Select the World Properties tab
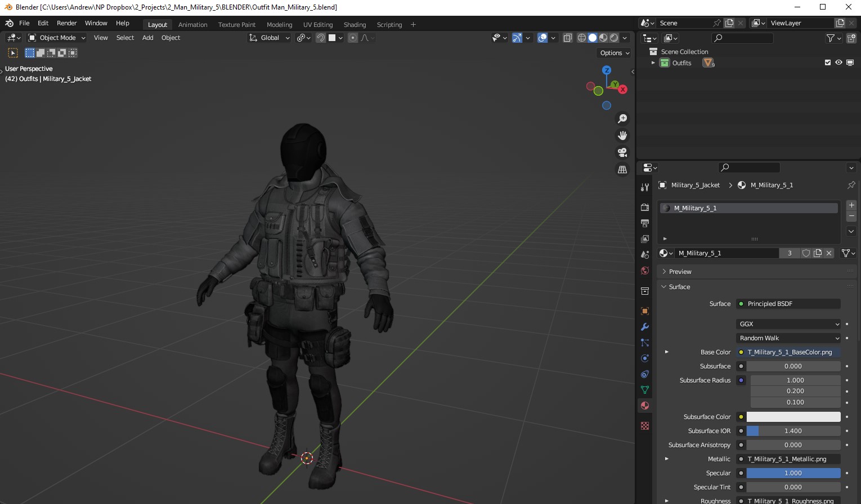The height and width of the screenshot is (504, 861). [x=645, y=271]
